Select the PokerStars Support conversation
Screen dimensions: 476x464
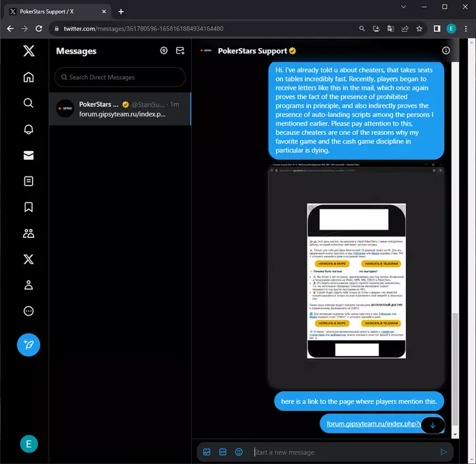pos(120,109)
